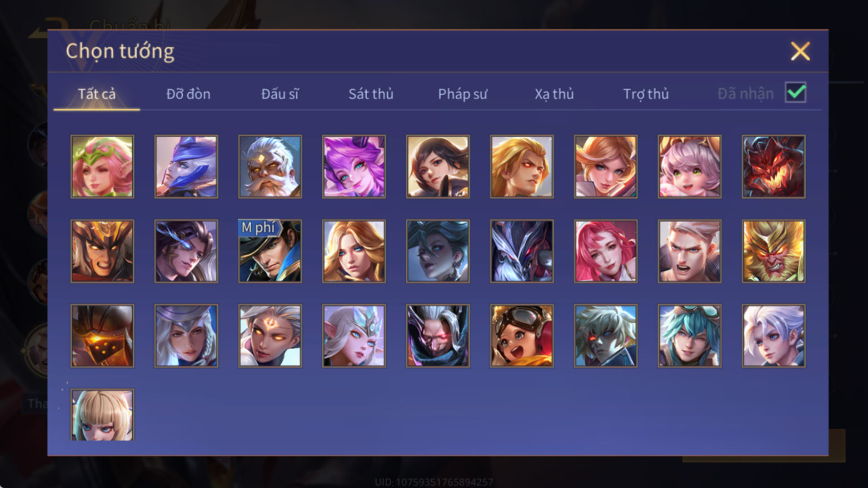Choose the red demon hero portrait
Image resolution: width=868 pixels, height=488 pixels.
point(774,167)
